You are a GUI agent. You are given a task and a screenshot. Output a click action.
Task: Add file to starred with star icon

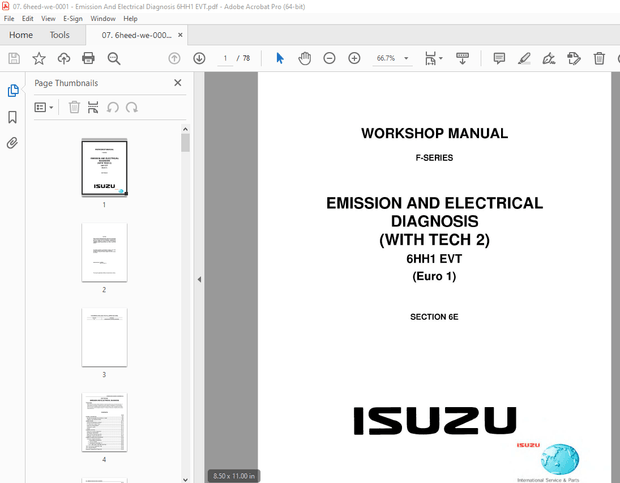point(39,58)
